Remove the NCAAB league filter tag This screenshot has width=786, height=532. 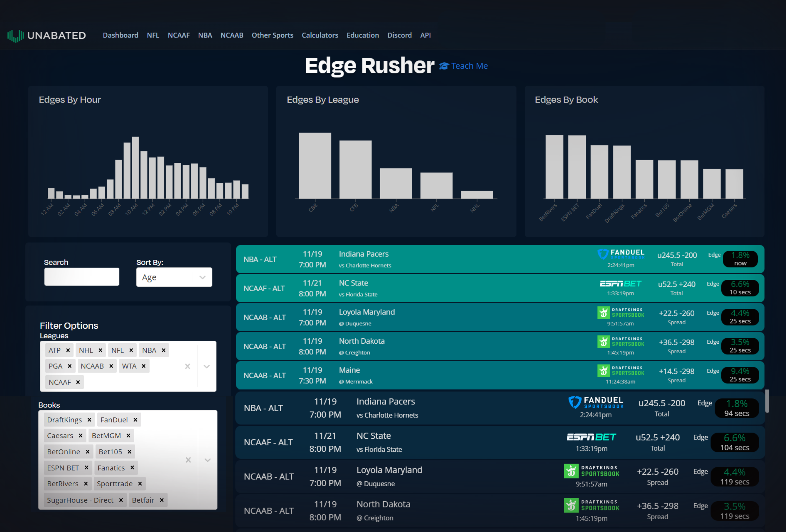(111, 366)
